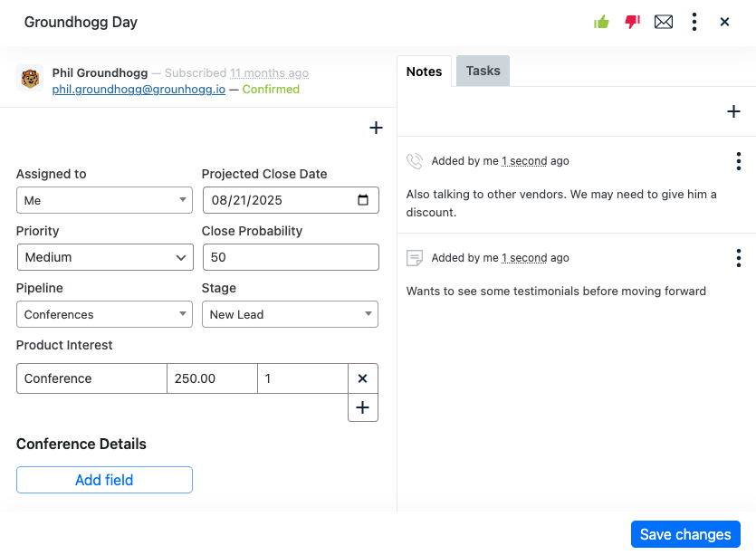Open options for the phone call note
This screenshot has width=756, height=555.
pos(738,161)
